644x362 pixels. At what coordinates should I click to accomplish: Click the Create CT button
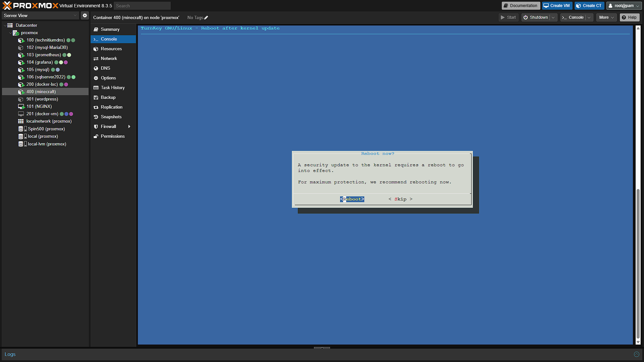click(x=589, y=6)
